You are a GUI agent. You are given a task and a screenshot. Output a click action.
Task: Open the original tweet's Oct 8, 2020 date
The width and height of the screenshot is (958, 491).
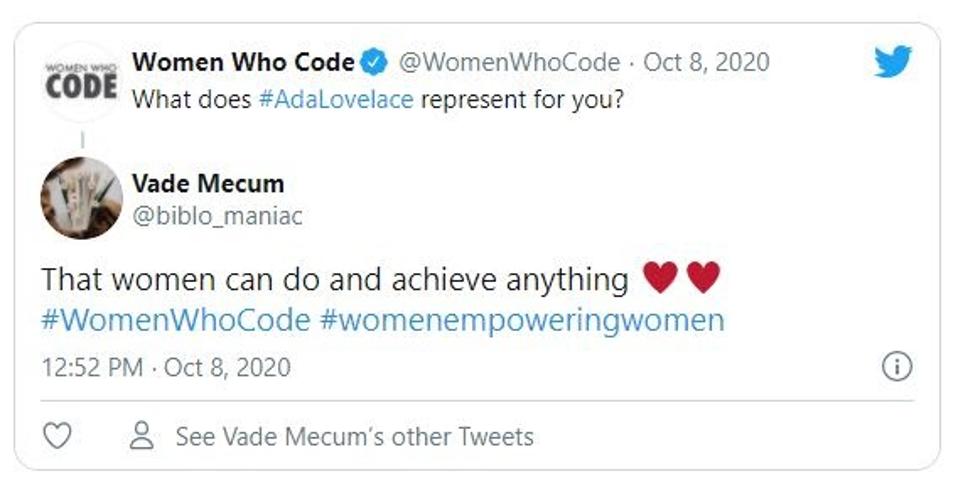[x=706, y=62]
